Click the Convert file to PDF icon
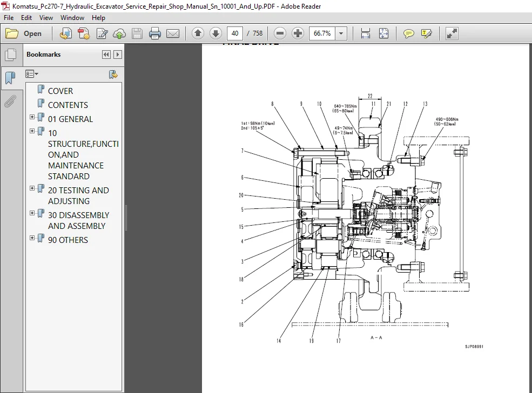 (x=65, y=33)
